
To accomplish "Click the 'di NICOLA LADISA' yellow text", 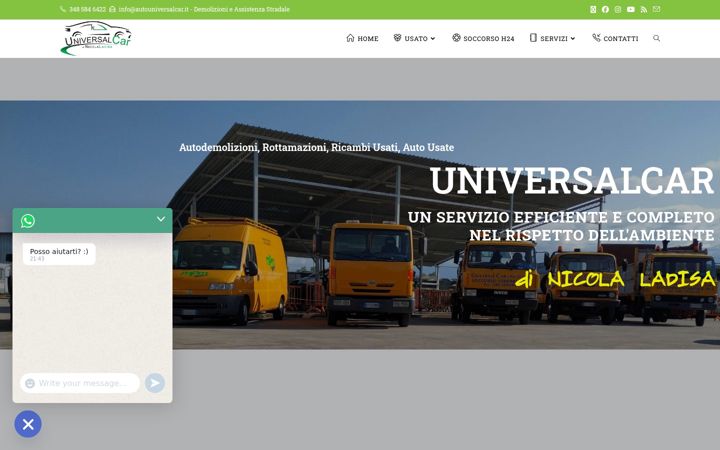I will point(615,279).
